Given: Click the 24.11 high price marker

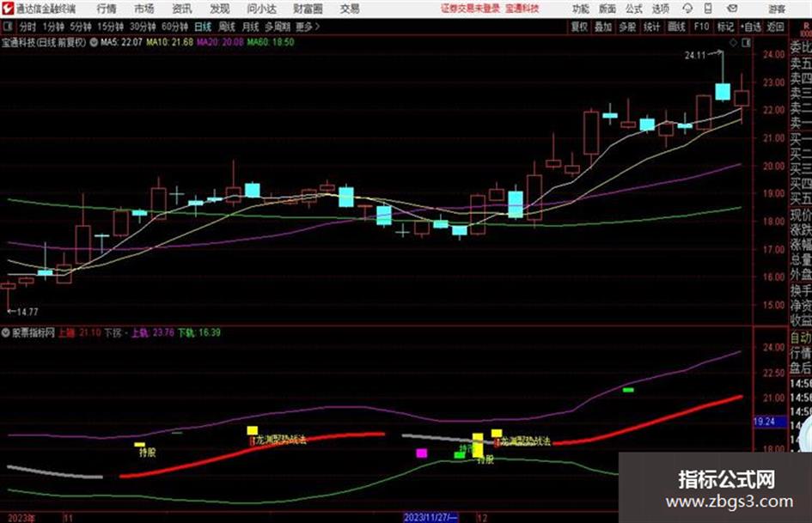Looking at the screenshot, I should click(695, 56).
